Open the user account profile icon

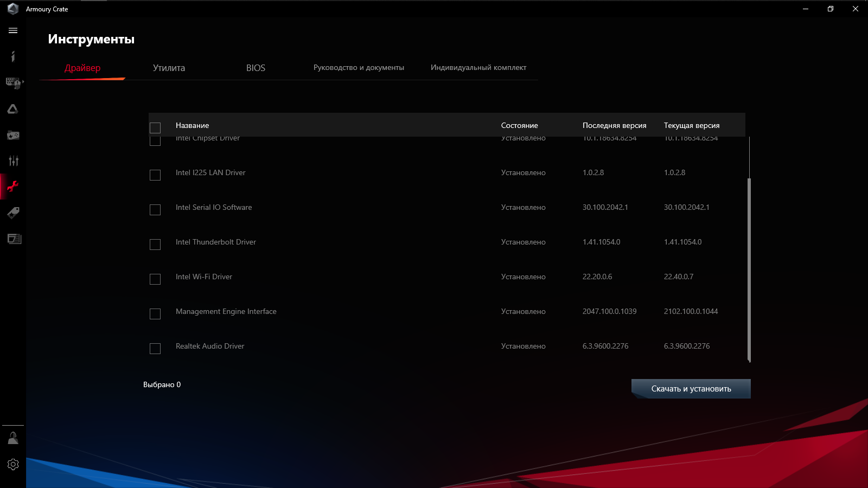point(12,438)
